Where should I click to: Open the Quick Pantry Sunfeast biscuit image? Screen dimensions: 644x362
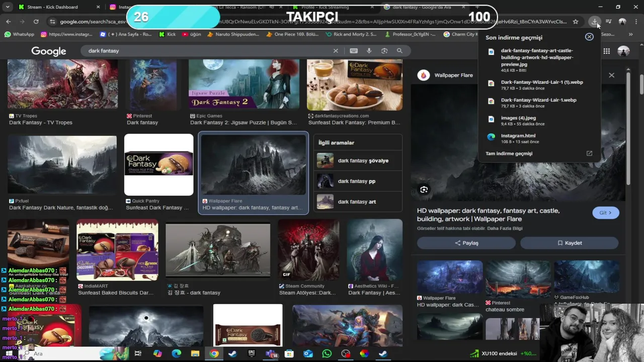click(158, 165)
